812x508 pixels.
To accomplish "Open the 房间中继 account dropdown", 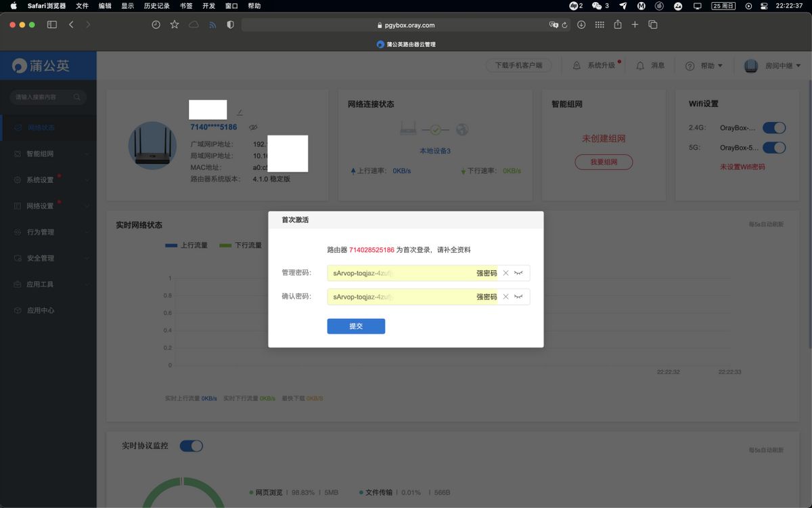I will [x=772, y=66].
